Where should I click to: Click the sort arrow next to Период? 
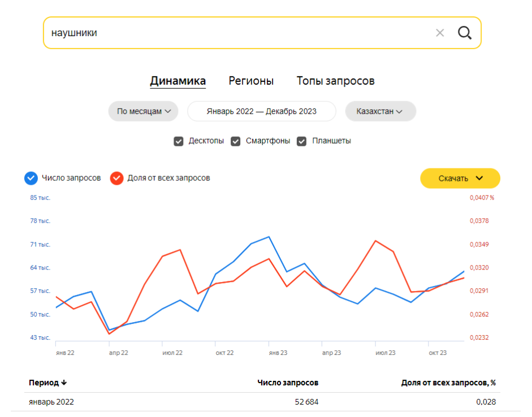[x=64, y=383]
